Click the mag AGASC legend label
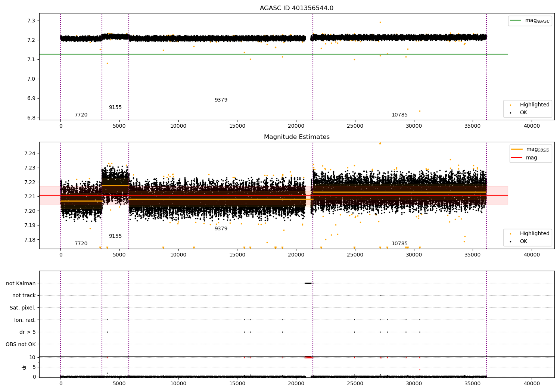Screen dimensions: 560x392 pyautogui.click(x=537, y=21)
